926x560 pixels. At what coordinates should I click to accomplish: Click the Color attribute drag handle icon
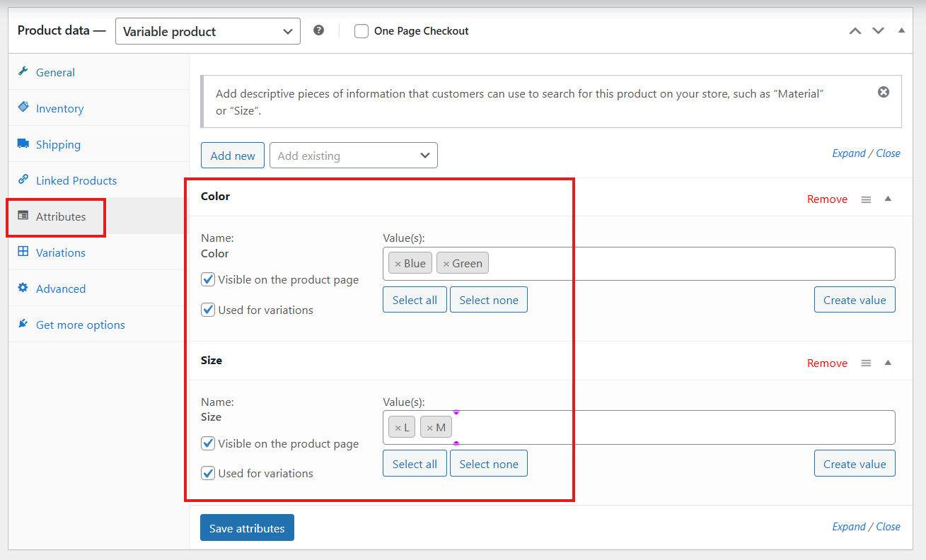point(866,199)
